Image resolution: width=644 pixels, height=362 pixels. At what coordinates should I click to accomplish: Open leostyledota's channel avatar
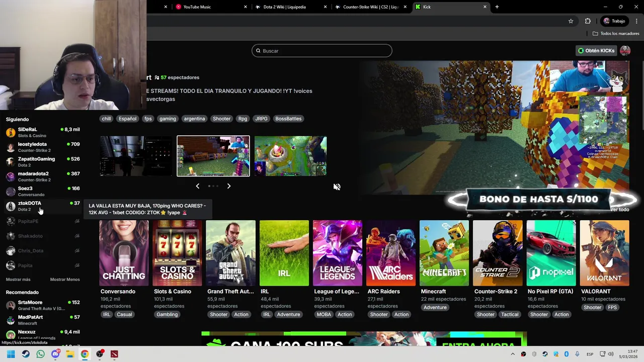pos(11,147)
